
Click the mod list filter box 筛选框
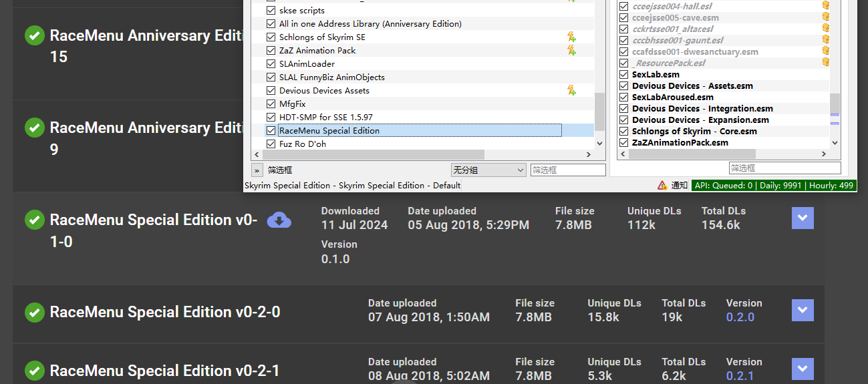[568, 170]
